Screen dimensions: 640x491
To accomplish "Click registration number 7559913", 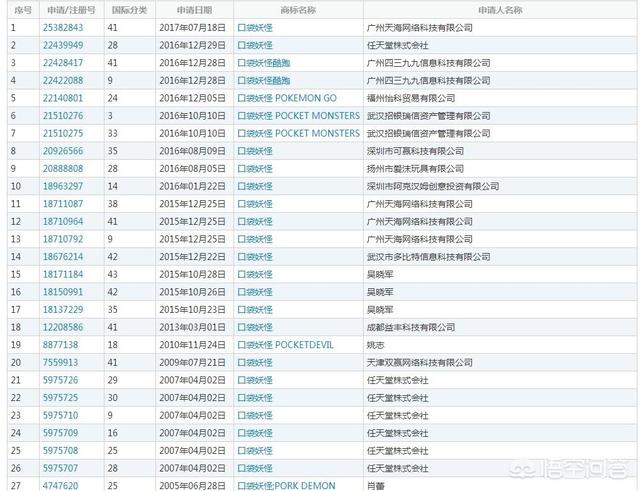I will pyautogui.click(x=59, y=362).
